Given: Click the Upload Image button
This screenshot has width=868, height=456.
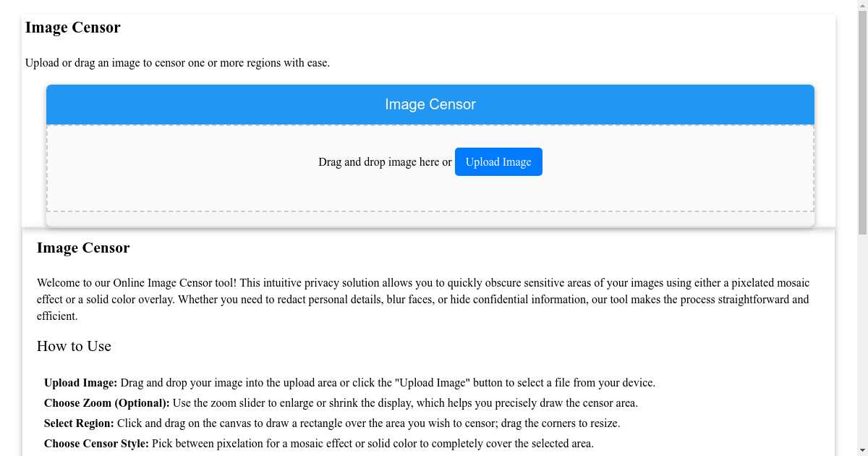Looking at the screenshot, I should point(498,161).
